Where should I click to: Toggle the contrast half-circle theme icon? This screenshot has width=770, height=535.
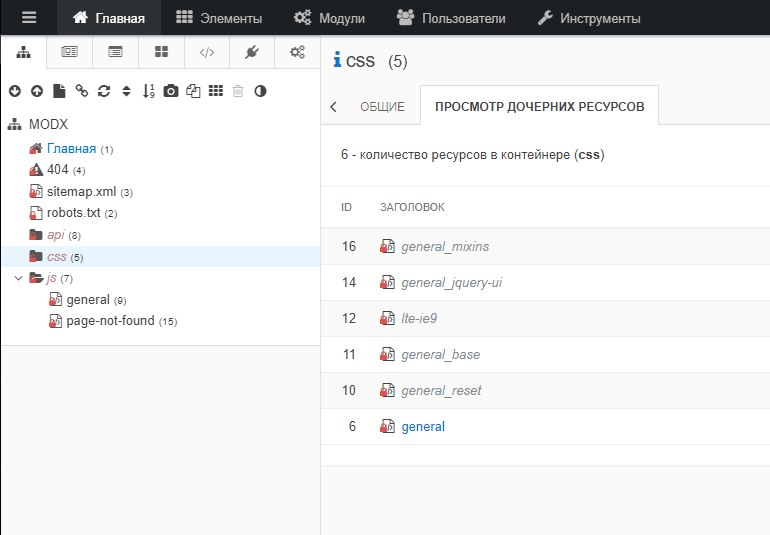click(x=260, y=91)
